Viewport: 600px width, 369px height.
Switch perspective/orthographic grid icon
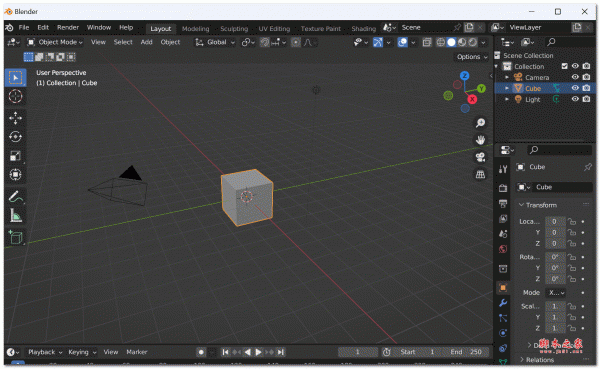tap(480, 175)
